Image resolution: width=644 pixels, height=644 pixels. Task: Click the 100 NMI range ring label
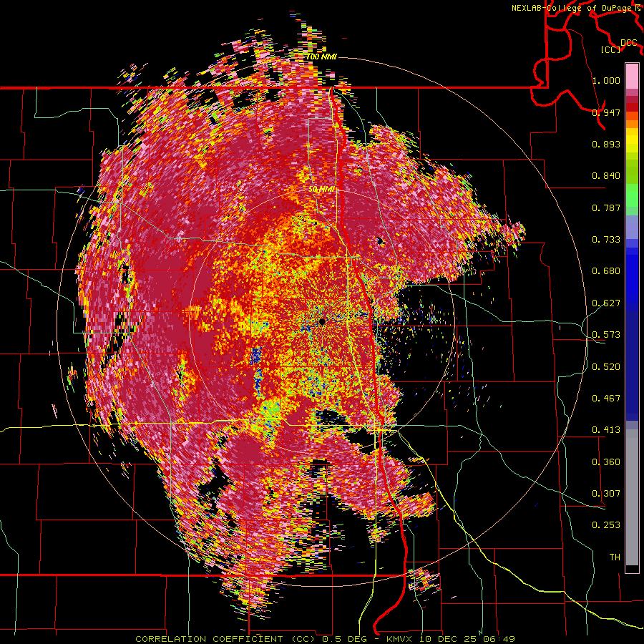point(321,57)
